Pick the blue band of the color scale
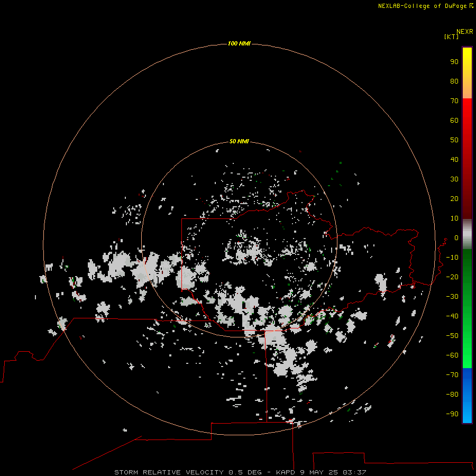 pyautogui.click(x=467, y=396)
